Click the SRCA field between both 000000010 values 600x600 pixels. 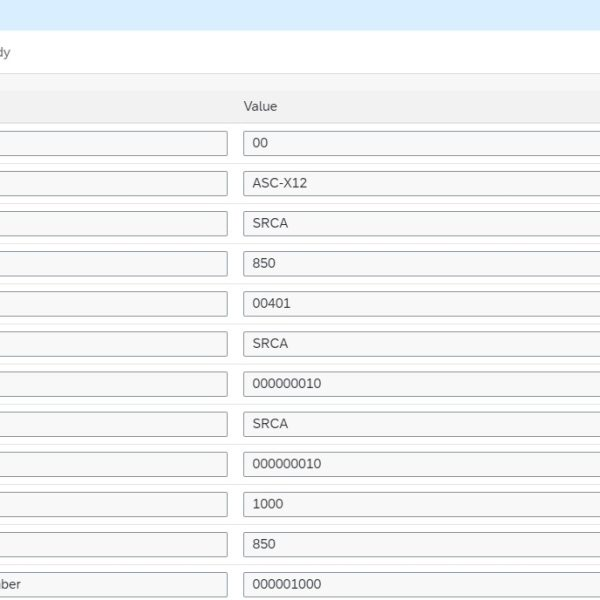[x=420, y=423]
